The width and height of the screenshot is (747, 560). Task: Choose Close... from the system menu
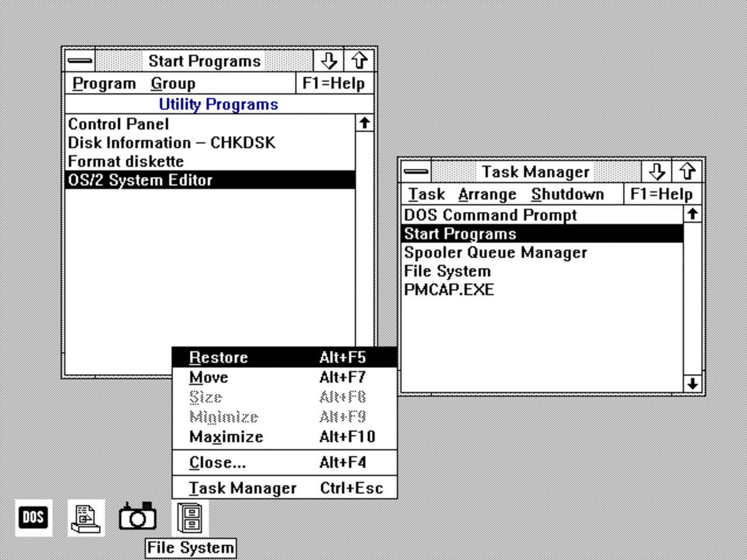coord(285,463)
